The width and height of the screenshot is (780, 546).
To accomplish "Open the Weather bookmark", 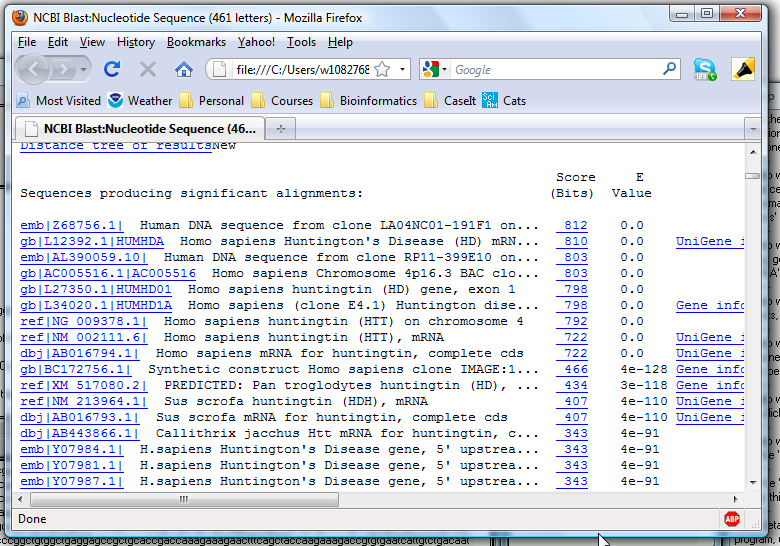I will click(x=140, y=100).
